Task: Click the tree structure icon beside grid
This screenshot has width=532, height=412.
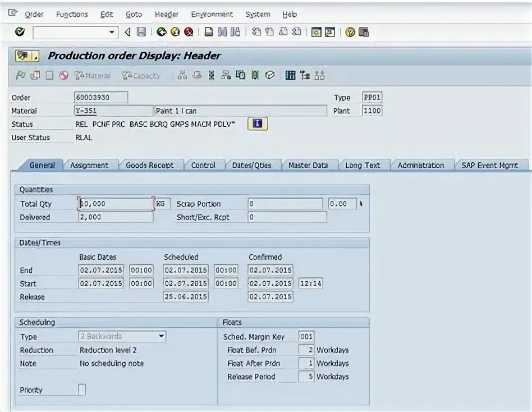Action: [x=305, y=75]
